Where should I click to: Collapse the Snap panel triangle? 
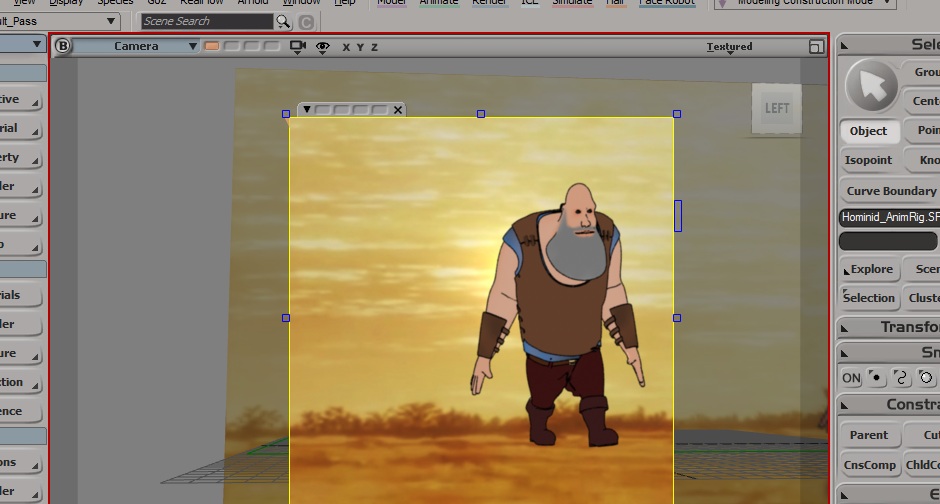coord(845,354)
